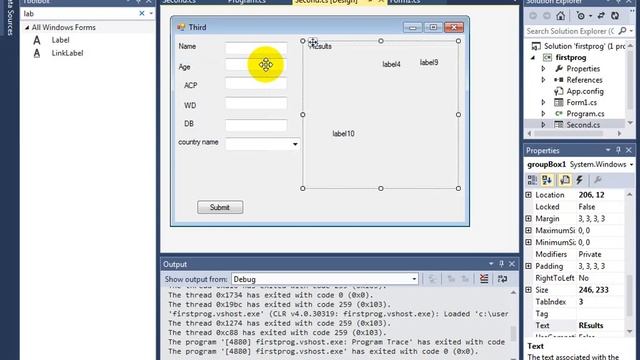Image resolution: width=640 pixels, height=360 pixels.
Task: Click the country name label on the form
Action: (198, 142)
